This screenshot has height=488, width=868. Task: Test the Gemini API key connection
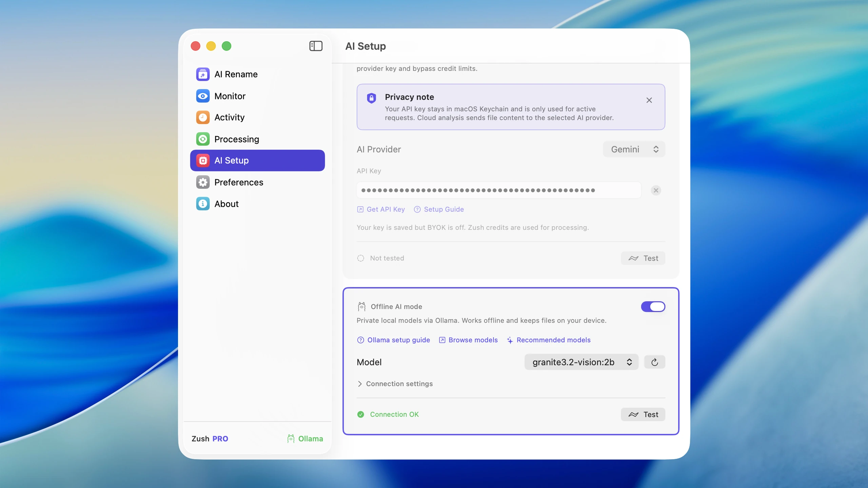[x=643, y=258]
